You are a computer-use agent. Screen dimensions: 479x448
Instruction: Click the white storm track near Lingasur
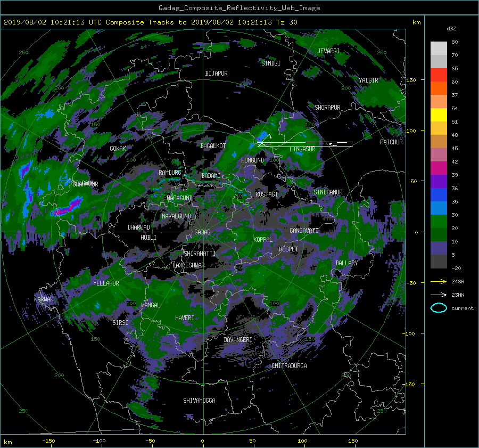coord(305,144)
